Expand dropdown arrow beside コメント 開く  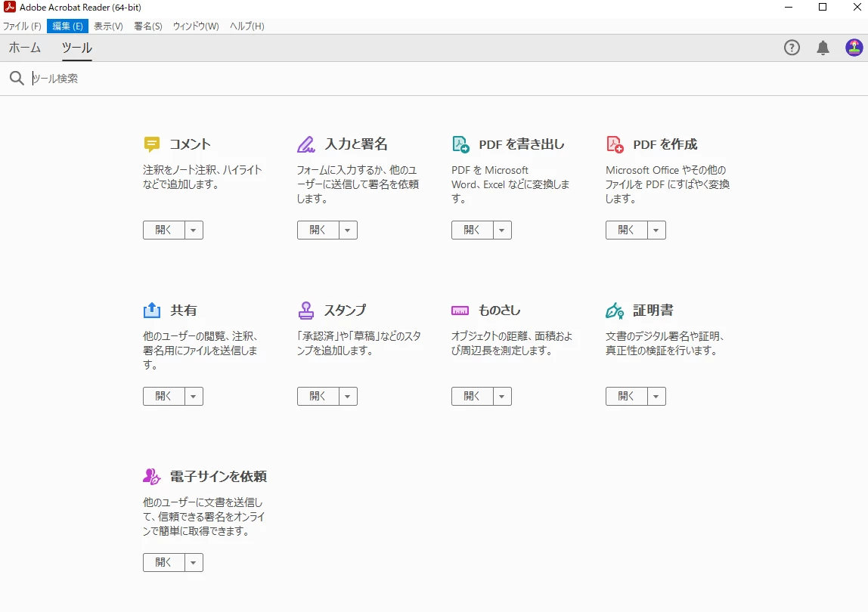point(194,230)
